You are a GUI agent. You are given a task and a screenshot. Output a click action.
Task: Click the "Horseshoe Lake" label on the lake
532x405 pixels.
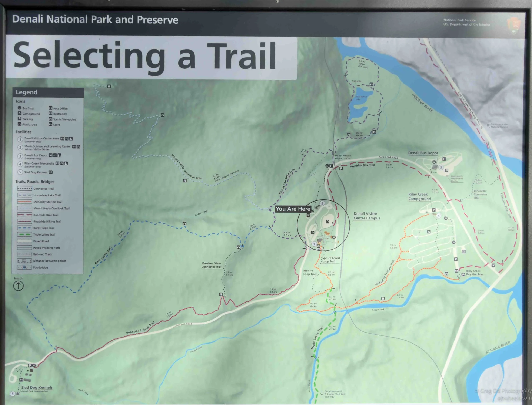point(361,98)
